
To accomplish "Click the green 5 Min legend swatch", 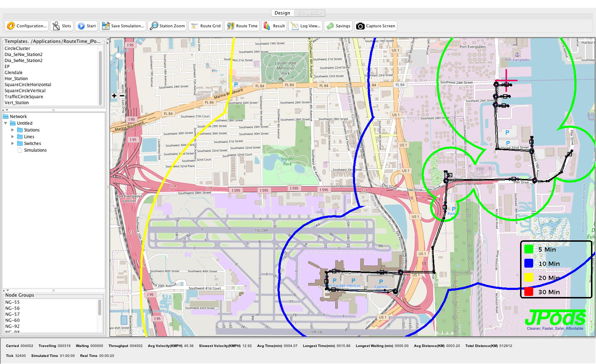I will (x=529, y=250).
